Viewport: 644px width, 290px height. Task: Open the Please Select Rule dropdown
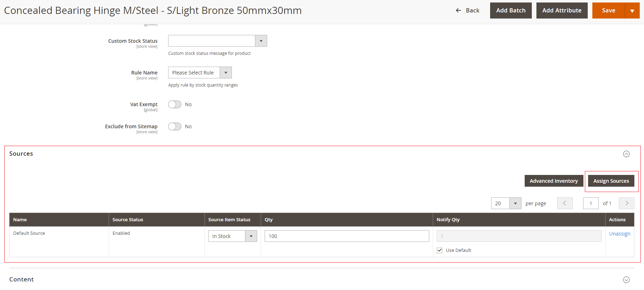tap(199, 73)
